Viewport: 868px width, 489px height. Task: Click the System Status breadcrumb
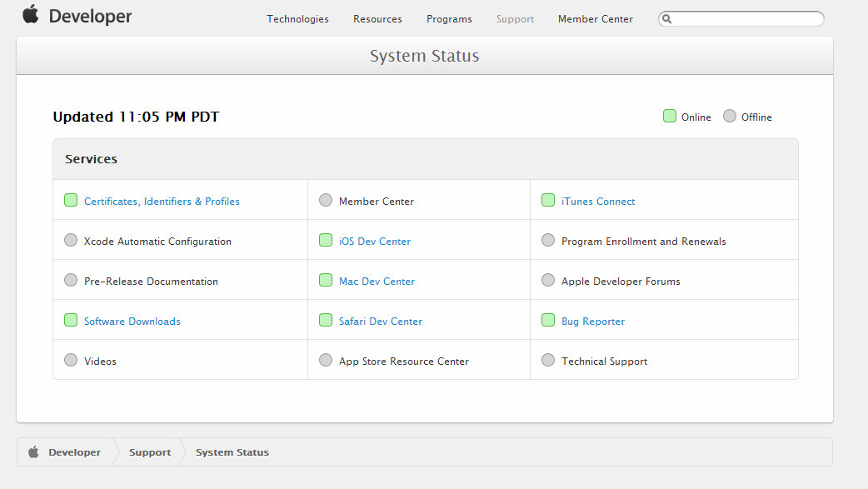coord(232,452)
